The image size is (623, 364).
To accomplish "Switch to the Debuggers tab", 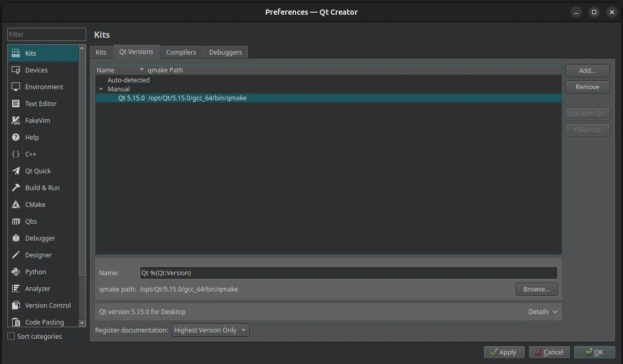I will [225, 51].
